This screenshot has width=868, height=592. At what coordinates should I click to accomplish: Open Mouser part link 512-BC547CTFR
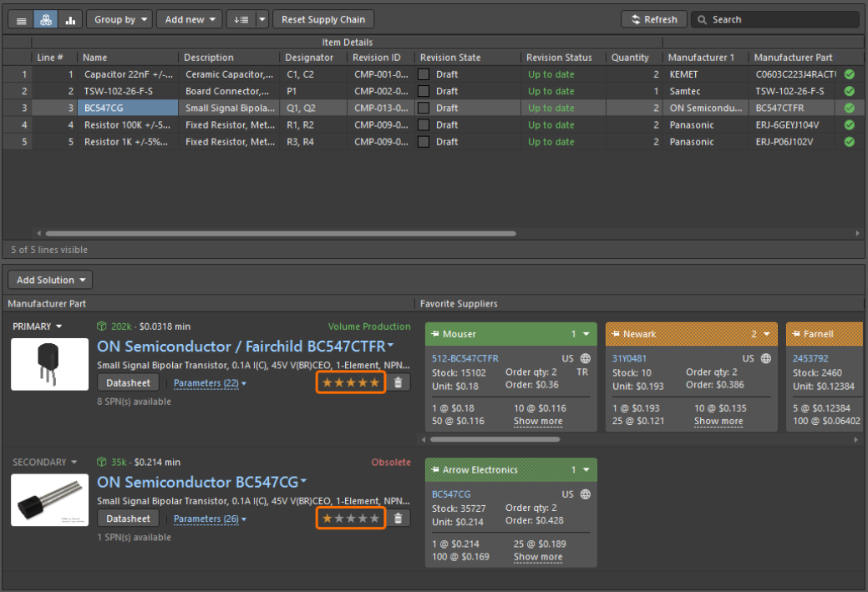pyautogui.click(x=465, y=358)
